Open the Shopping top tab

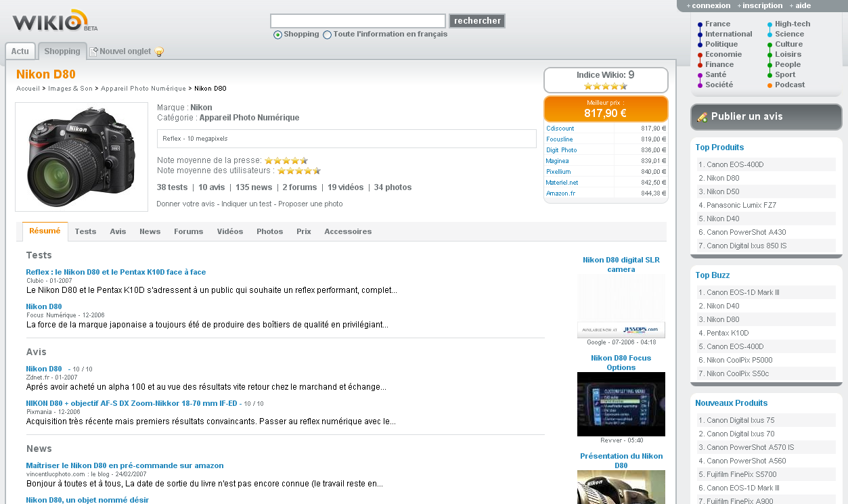click(x=62, y=51)
